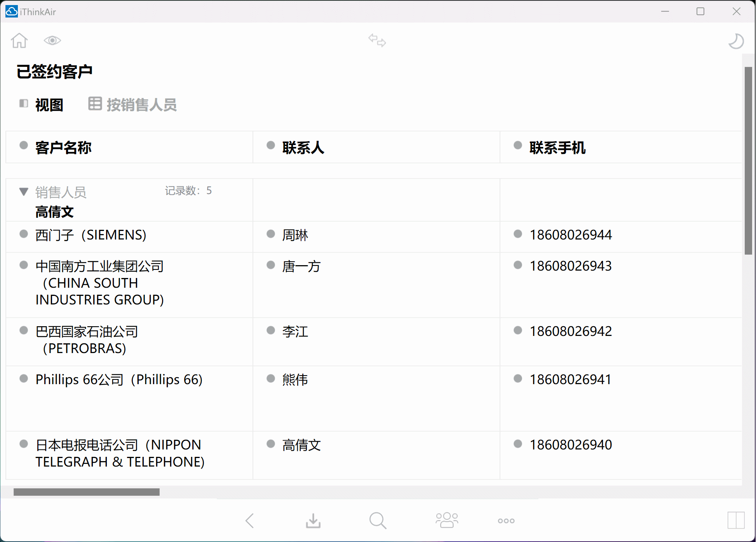Open the 日本电报电话公司 NIPPON record
This screenshot has height=542, width=756.
120,453
